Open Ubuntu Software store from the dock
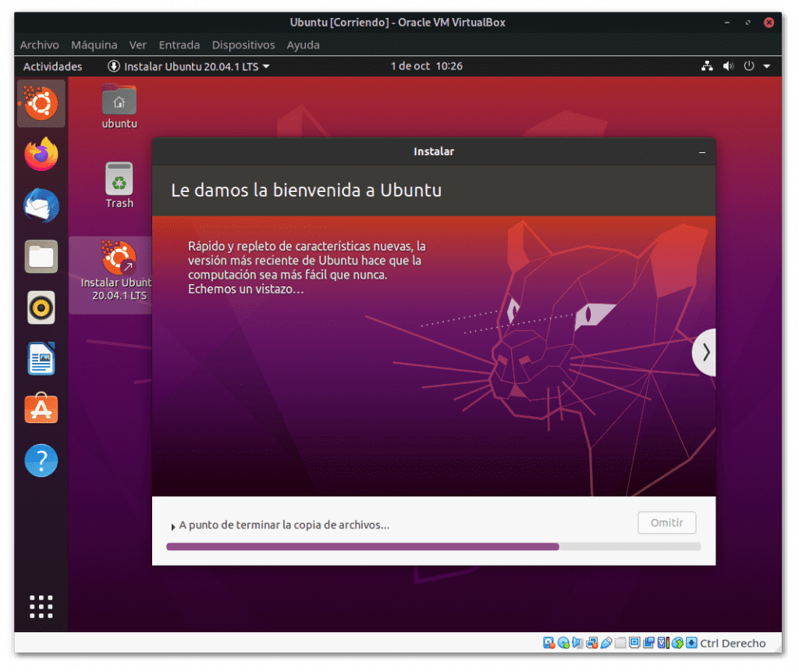Screen dimensions: 799x672 point(41,409)
